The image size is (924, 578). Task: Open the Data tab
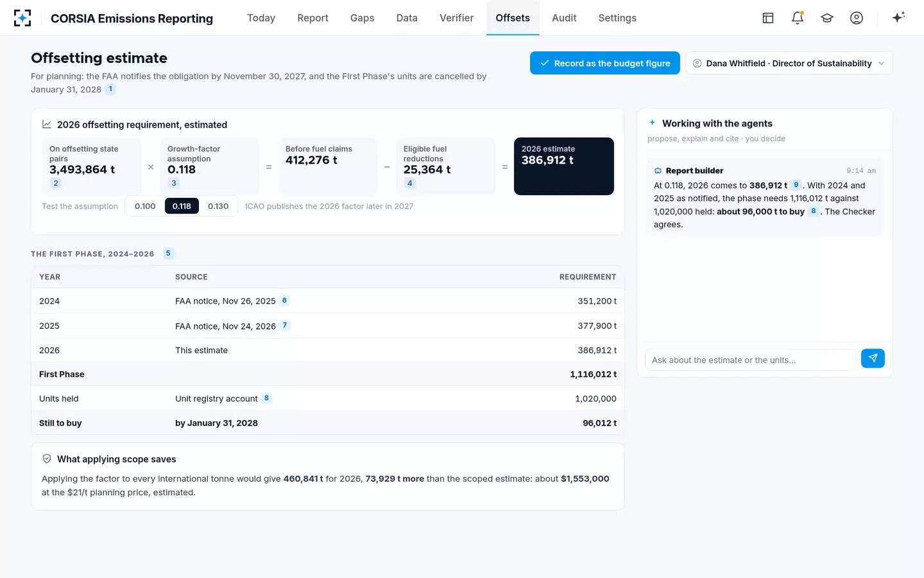coord(407,18)
